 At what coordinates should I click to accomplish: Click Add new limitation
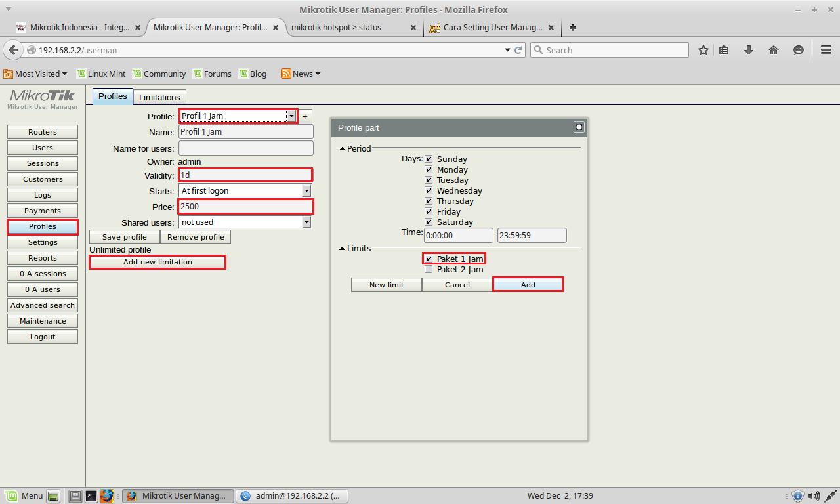tap(157, 262)
